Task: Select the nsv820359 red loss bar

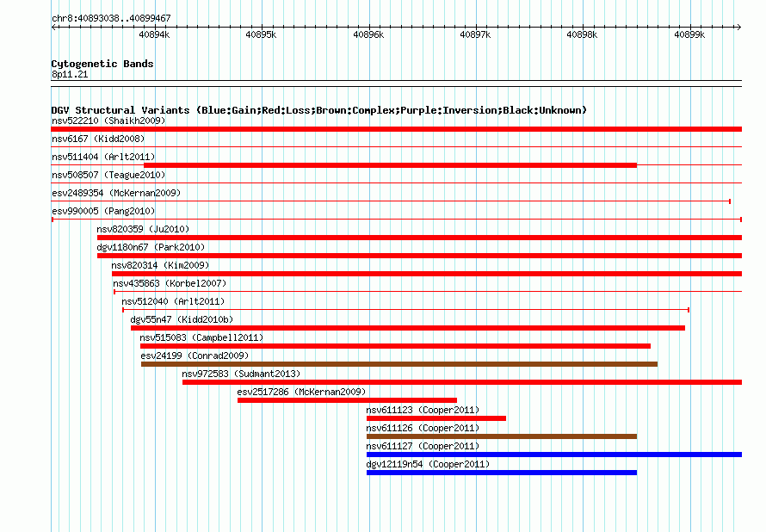Action: 420,238
